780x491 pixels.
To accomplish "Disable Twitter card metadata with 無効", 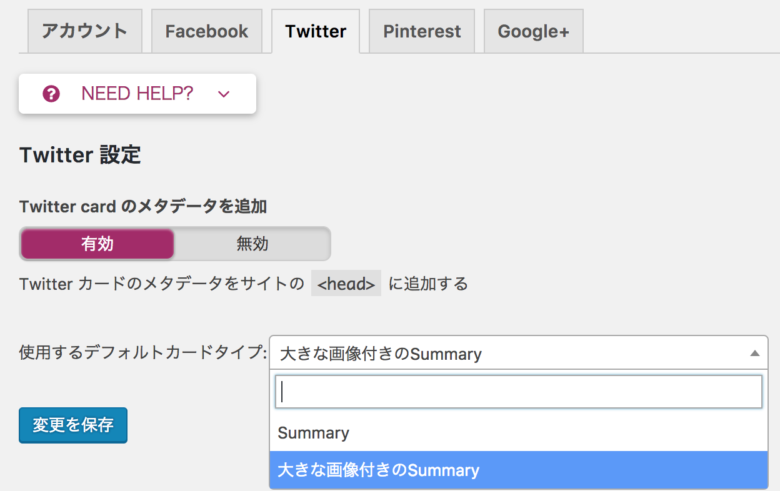I will [x=252, y=243].
